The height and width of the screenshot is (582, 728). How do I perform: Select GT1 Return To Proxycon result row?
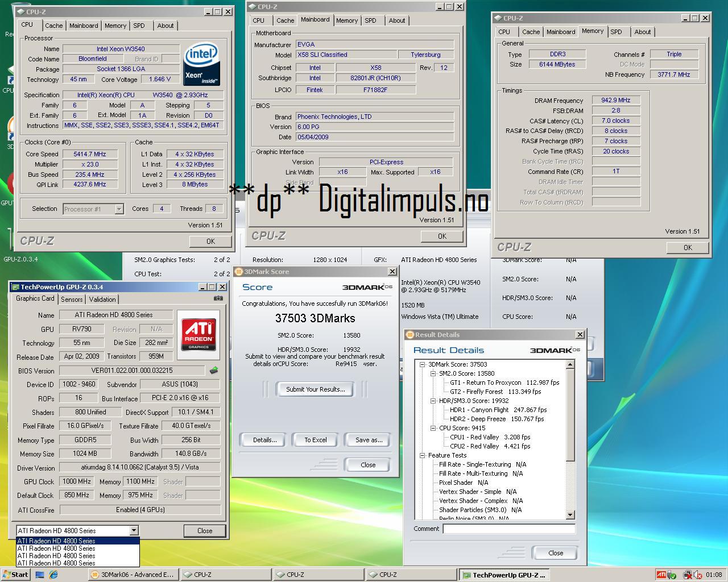click(x=504, y=383)
